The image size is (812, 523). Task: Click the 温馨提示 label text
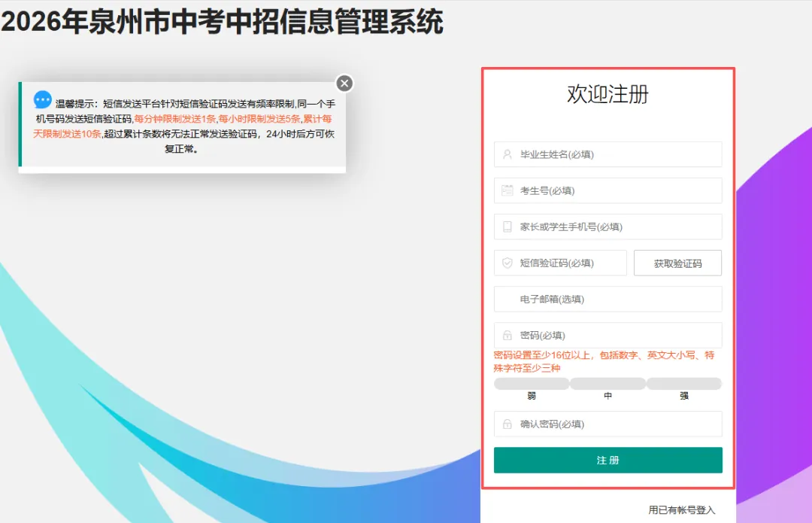pyautogui.click(x=76, y=104)
